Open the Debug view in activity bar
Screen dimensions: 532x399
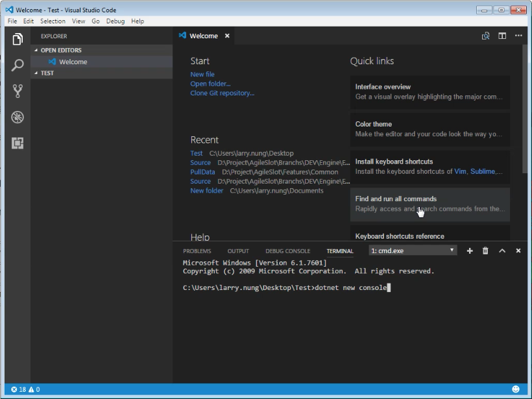click(x=18, y=117)
